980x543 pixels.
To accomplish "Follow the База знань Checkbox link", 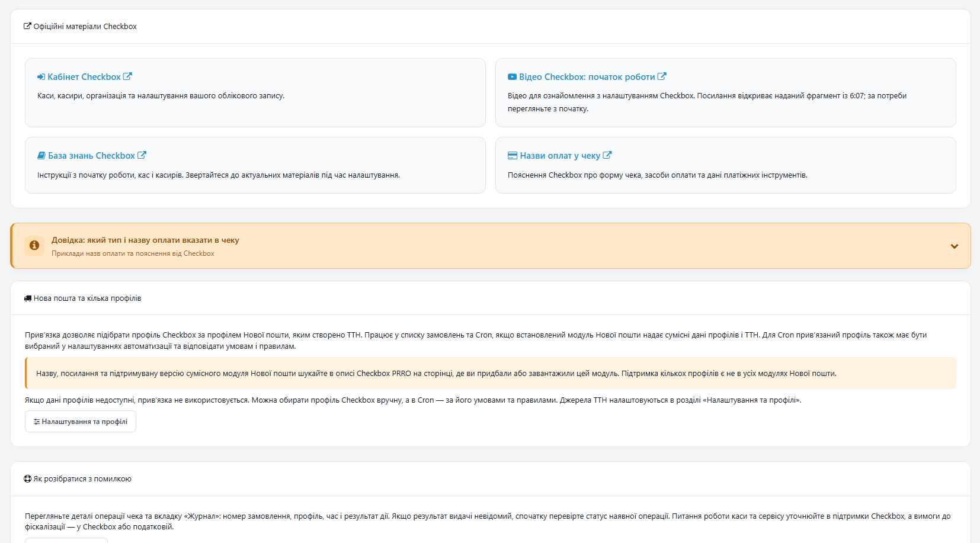I will (92, 156).
